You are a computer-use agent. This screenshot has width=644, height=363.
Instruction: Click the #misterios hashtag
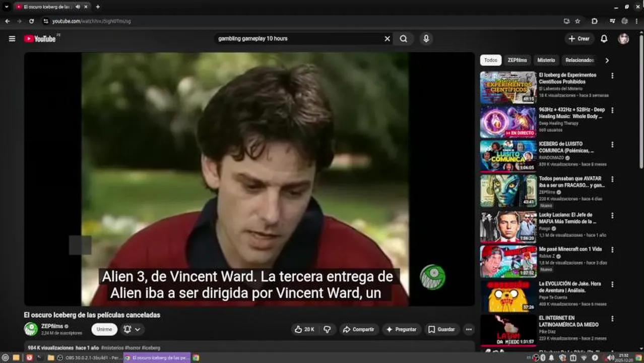click(x=112, y=348)
